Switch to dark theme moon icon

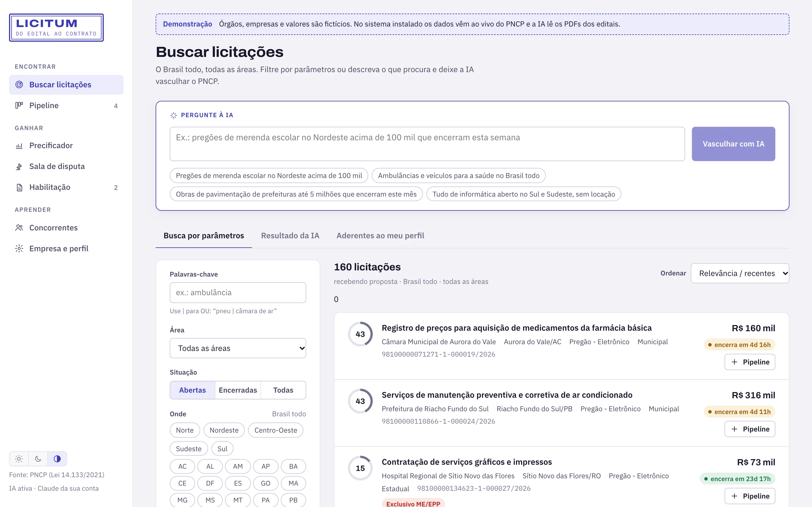coord(38,459)
